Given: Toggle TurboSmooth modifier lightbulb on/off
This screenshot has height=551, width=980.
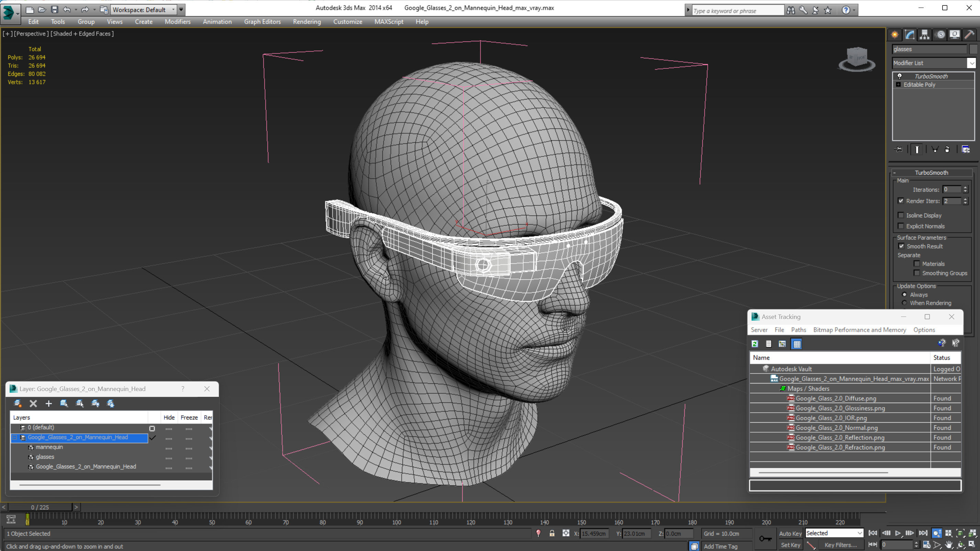Looking at the screenshot, I should [x=900, y=76].
